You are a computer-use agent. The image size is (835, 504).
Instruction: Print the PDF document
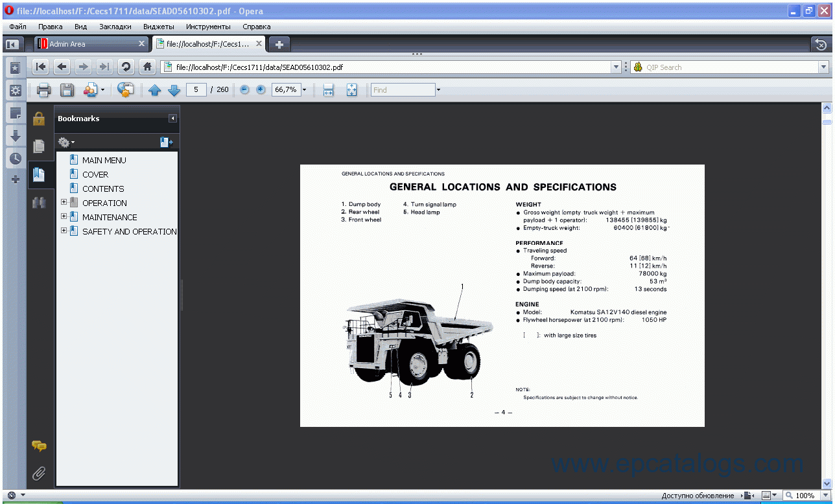tap(43, 90)
